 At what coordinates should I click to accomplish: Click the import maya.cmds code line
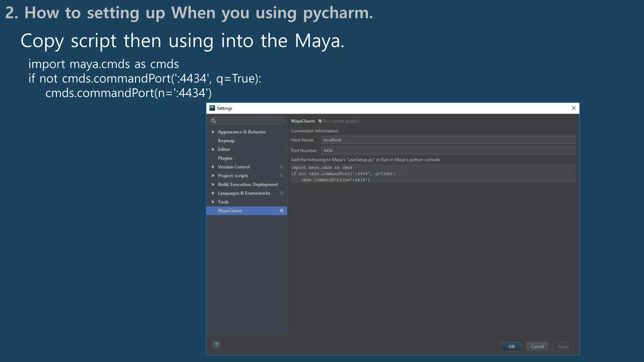tap(321, 167)
